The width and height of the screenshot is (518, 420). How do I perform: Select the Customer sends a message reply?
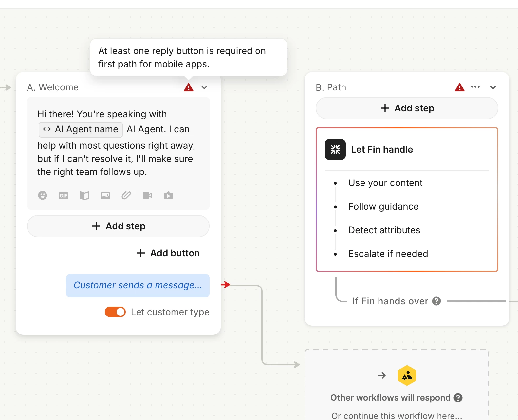pos(138,285)
